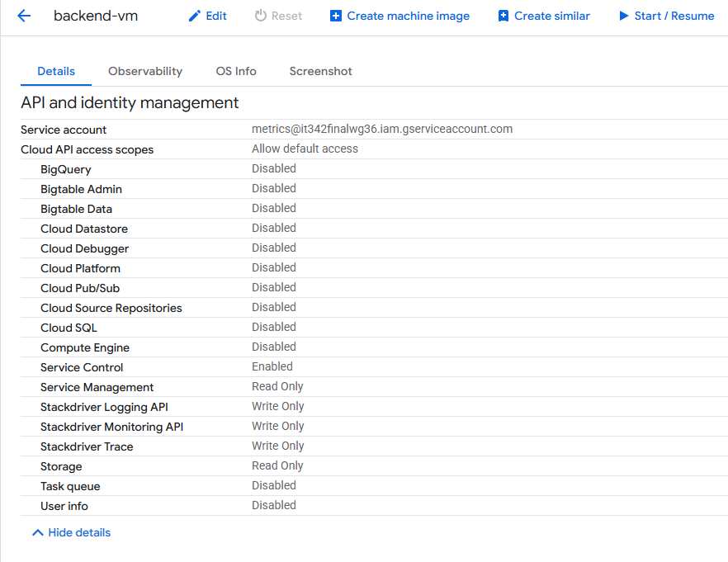Collapse the scopes list via Hide details
The width and height of the screenshot is (728, 562).
click(x=79, y=532)
